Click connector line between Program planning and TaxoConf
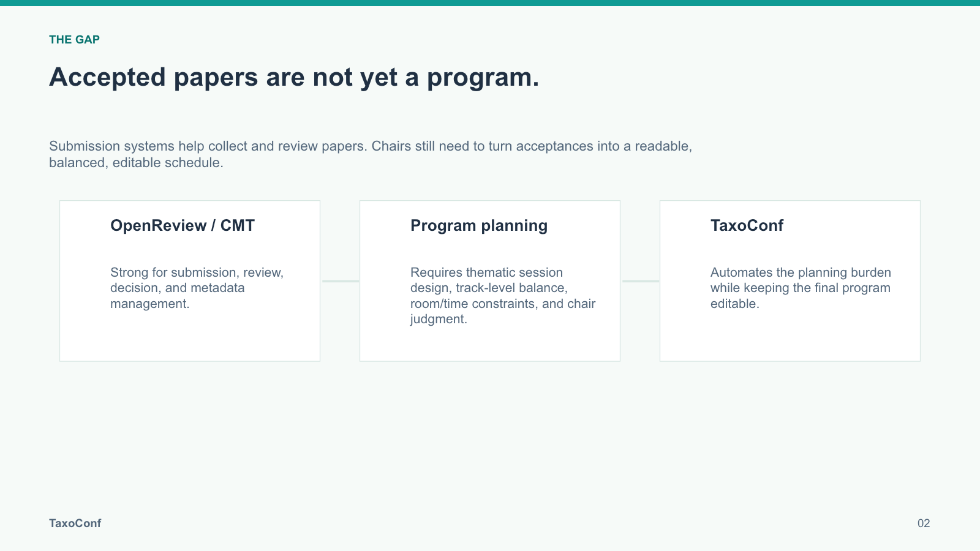 pyautogui.click(x=641, y=281)
